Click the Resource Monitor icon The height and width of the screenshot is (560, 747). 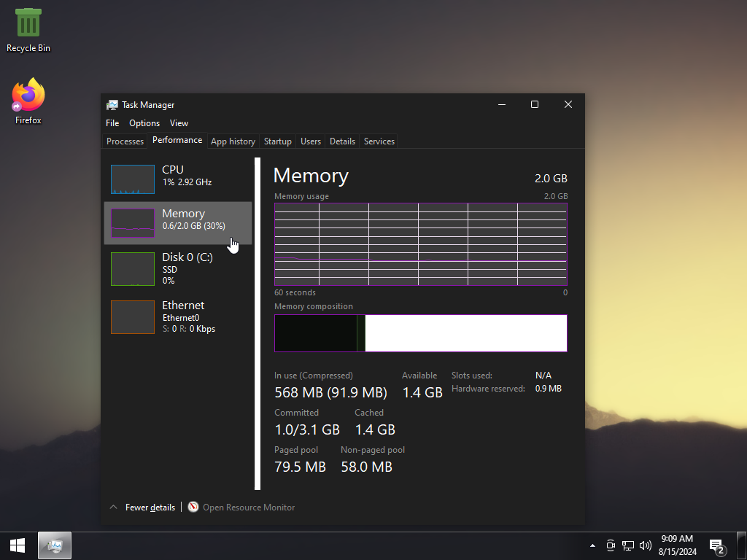click(193, 507)
